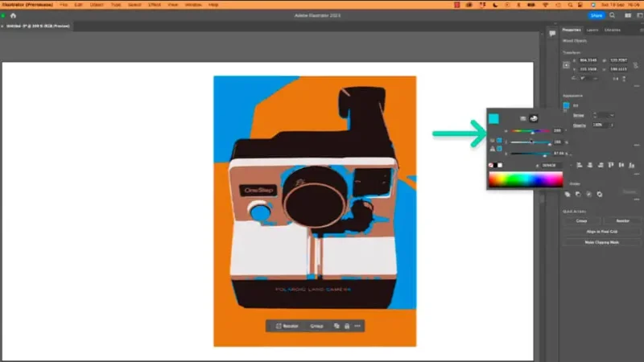644x362 pixels.
Task: Open the Edit menu
Action: tap(78, 5)
